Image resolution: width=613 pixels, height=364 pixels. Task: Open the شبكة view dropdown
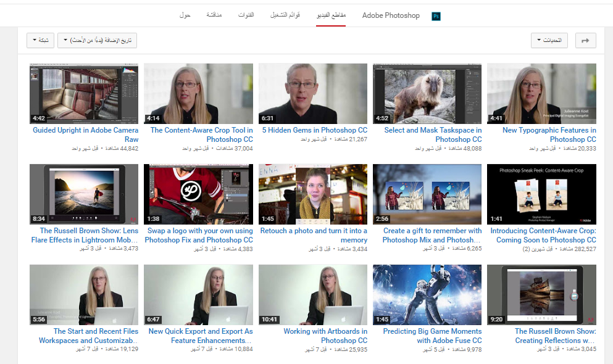[40, 40]
